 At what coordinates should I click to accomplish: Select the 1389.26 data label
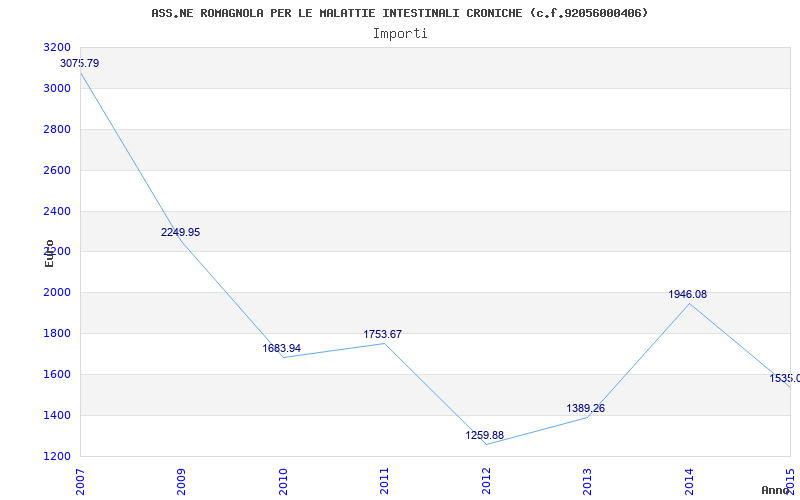point(586,408)
